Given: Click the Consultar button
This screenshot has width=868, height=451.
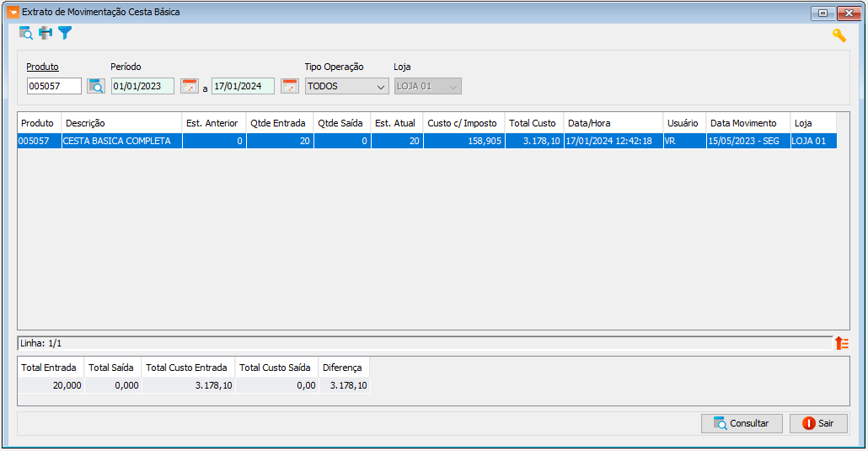Looking at the screenshot, I should point(742,423).
